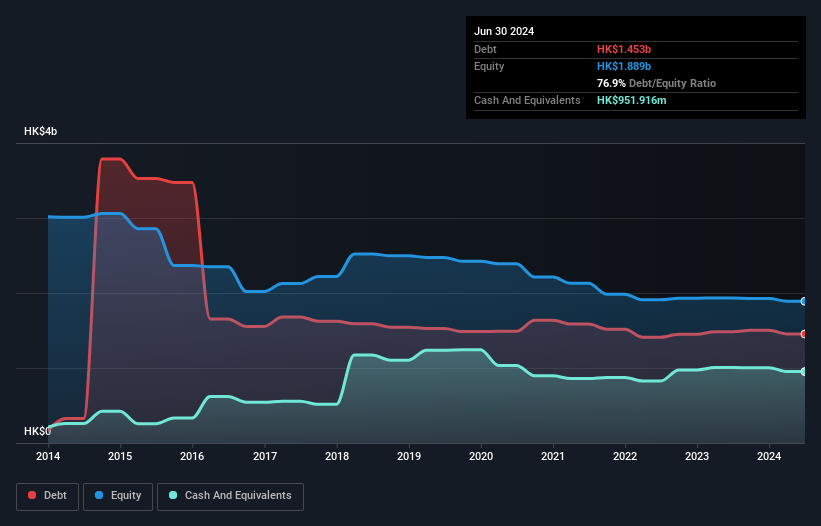Click the Debt row label in tooltip

tap(485, 49)
